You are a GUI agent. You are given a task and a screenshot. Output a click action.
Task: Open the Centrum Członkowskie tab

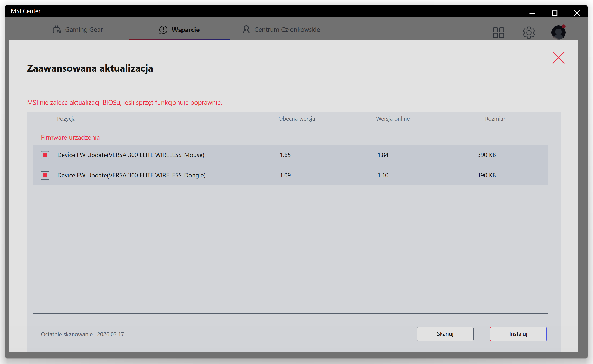[x=287, y=30]
